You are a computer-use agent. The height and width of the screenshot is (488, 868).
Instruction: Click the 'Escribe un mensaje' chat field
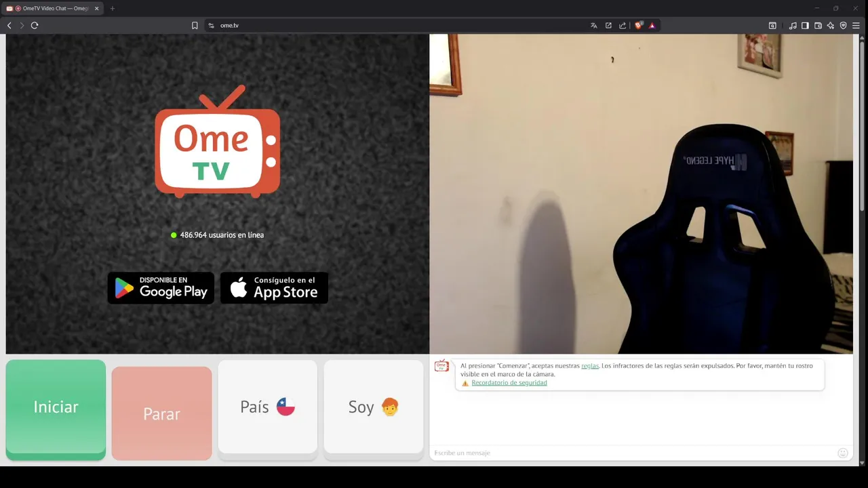[634, 453]
